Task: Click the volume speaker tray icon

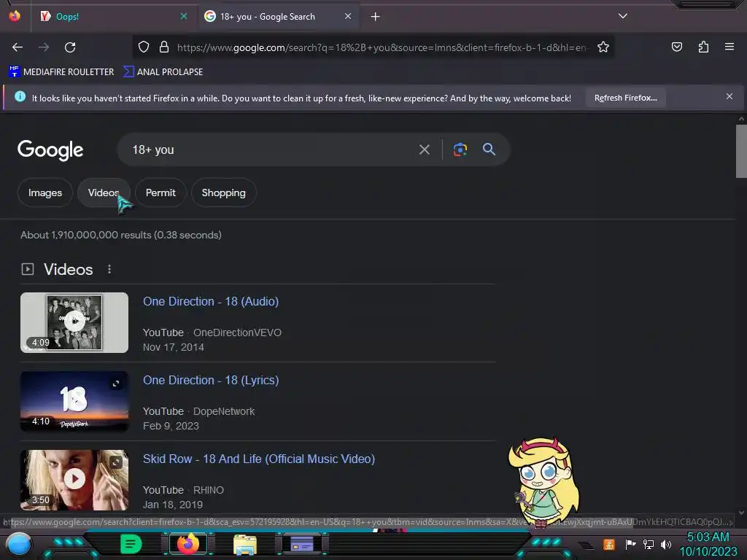Action: 665,544
